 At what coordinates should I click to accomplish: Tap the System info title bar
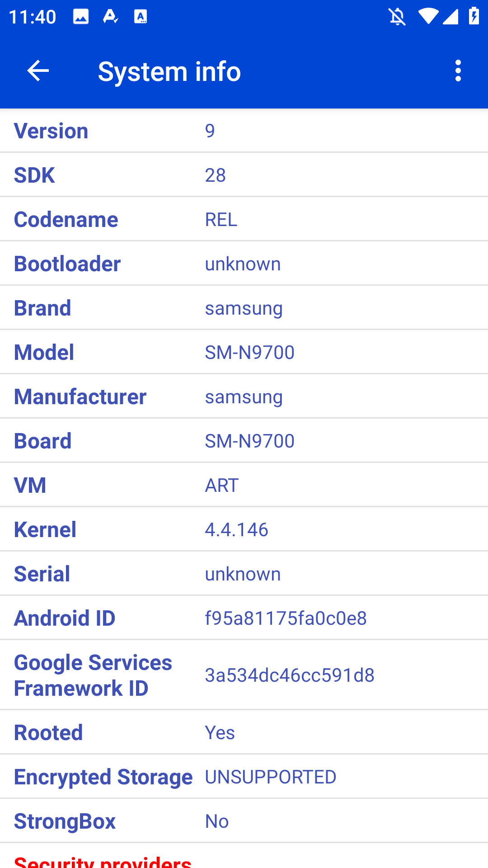[169, 71]
